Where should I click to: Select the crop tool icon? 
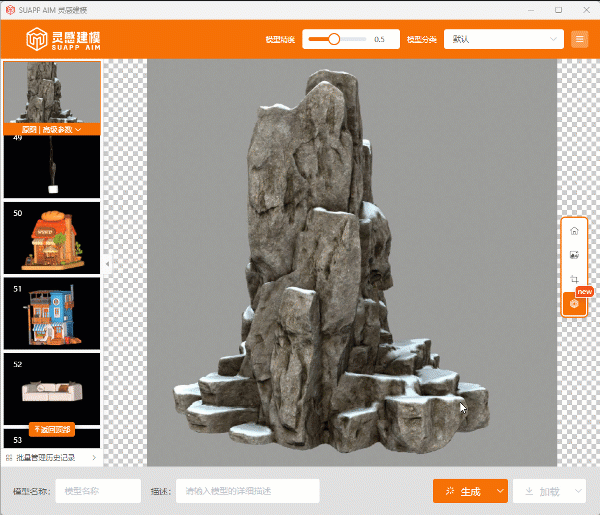click(x=574, y=279)
